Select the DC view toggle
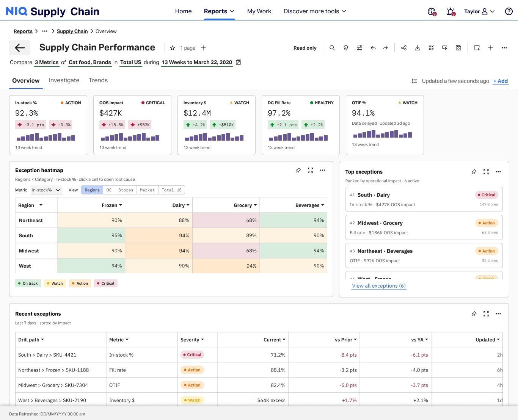This screenshot has height=420, width=518. [x=109, y=190]
